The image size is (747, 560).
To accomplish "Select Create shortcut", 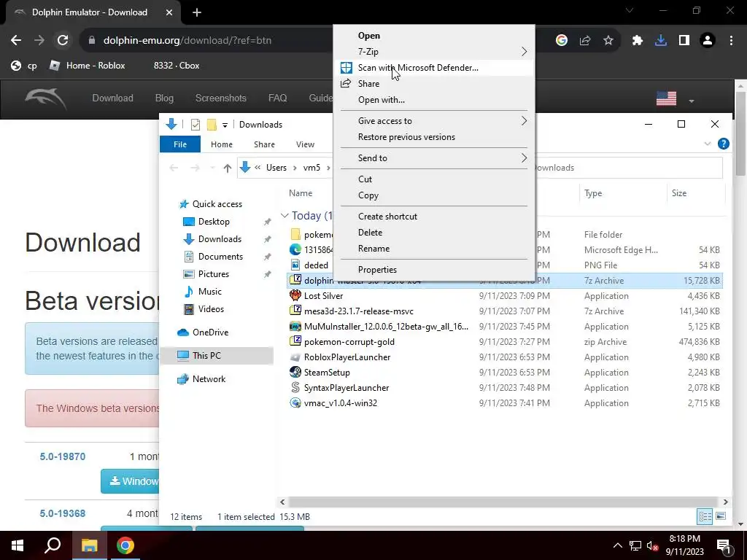I will pyautogui.click(x=434, y=216).
